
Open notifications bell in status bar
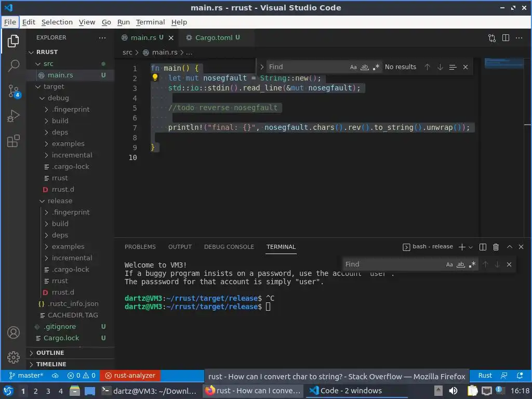(x=520, y=376)
